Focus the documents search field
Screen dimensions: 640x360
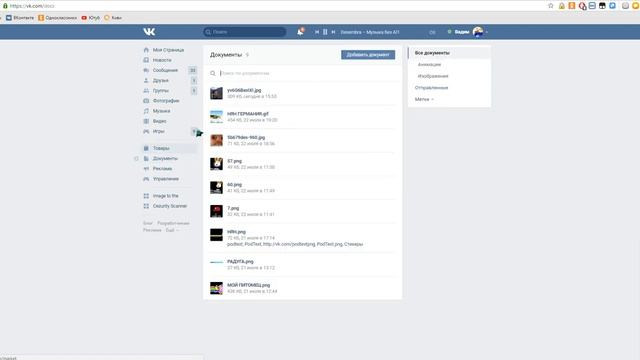[306, 73]
